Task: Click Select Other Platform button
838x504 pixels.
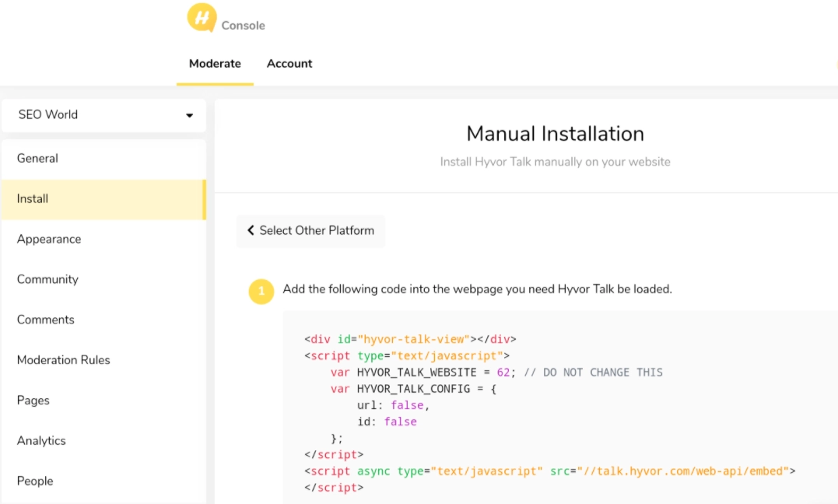Action: pyautogui.click(x=310, y=231)
